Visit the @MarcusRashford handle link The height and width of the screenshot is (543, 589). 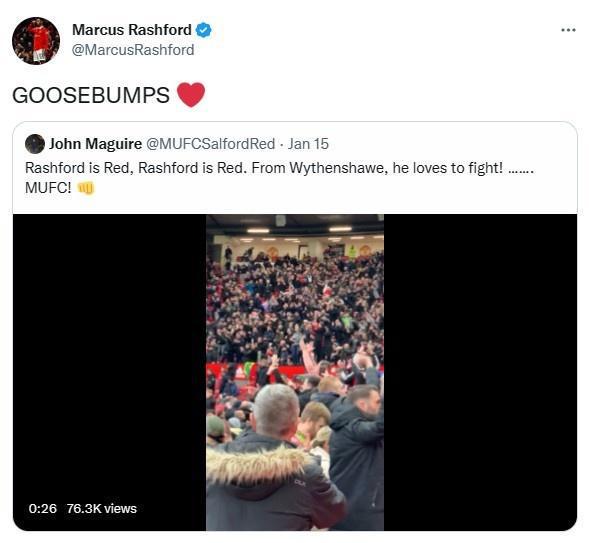[x=133, y=50]
